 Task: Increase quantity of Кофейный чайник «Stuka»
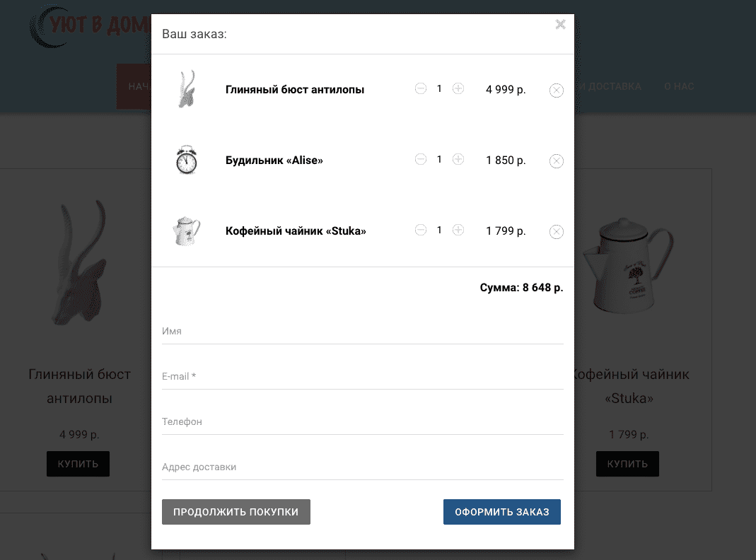pyautogui.click(x=458, y=230)
